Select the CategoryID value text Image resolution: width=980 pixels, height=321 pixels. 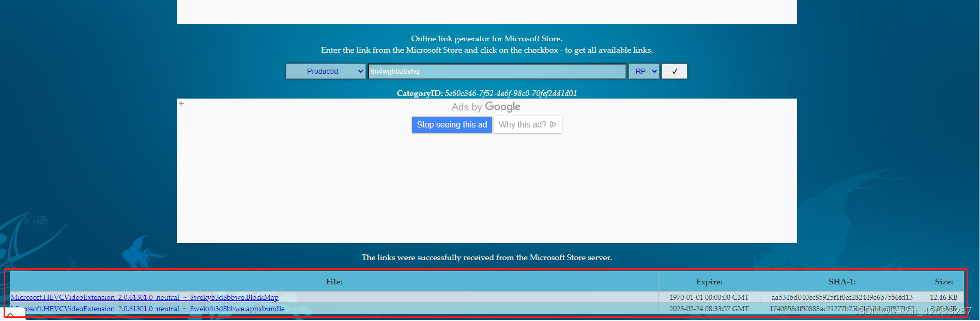click(511, 93)
